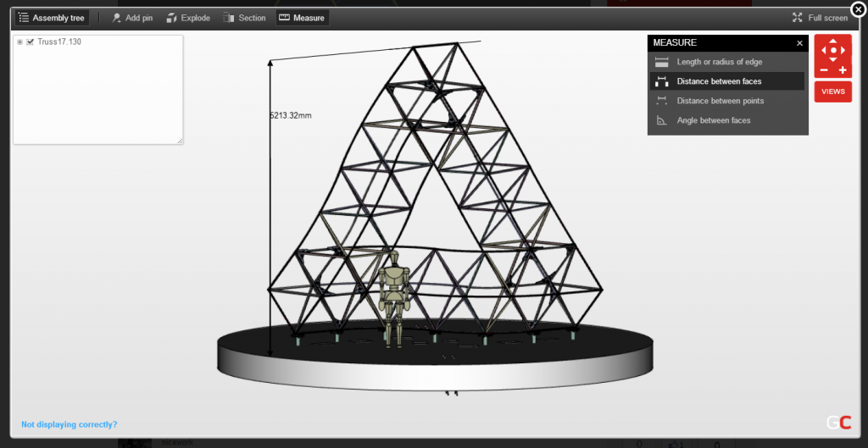This screenshot has width=868, height=448.
Task: Toggle the Measure tool in toolbar
Action: (302, 18)
